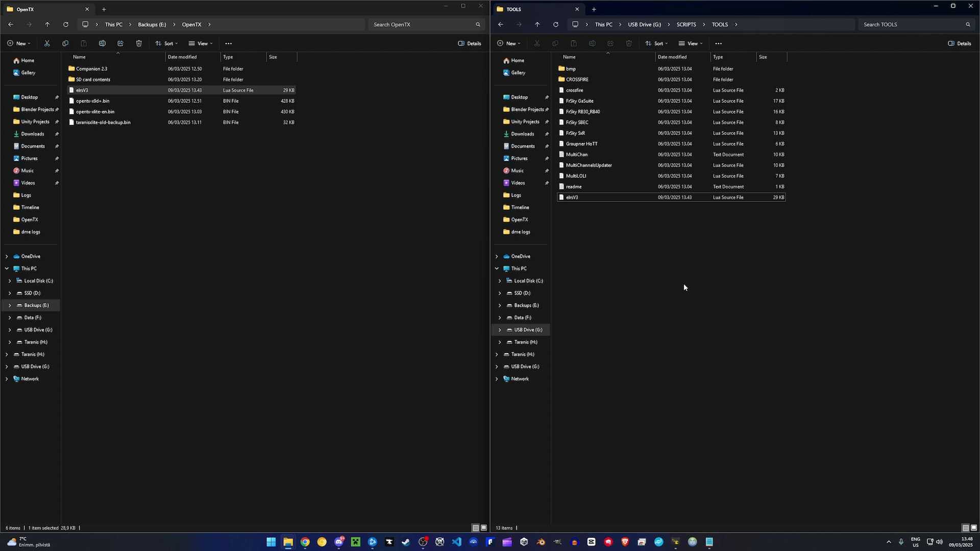The height and width of the screenshot is (551, 980).
Task: Click SCRIPTS breadcrumb in TOOLS window
Action: (x=686, y=24)
